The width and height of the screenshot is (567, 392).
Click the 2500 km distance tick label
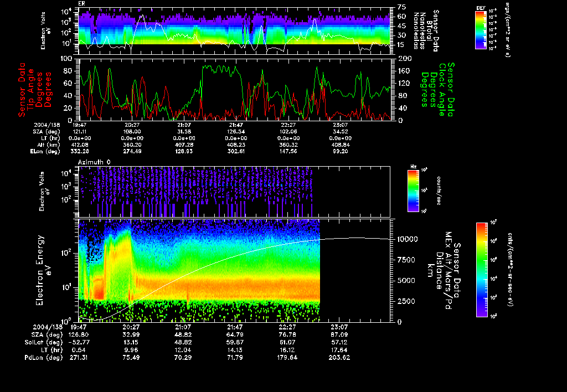[406, 301]
